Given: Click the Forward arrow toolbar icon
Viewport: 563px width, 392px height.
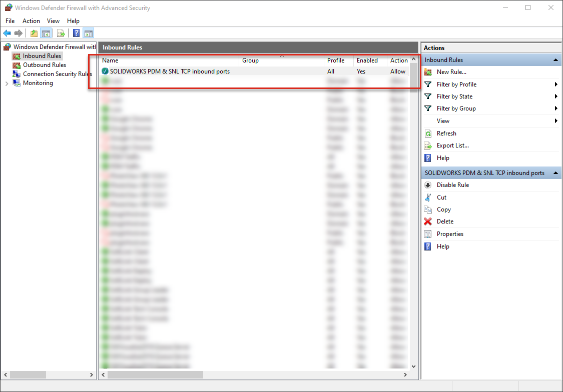Looking at the screenshot, I should coord(19,33).
